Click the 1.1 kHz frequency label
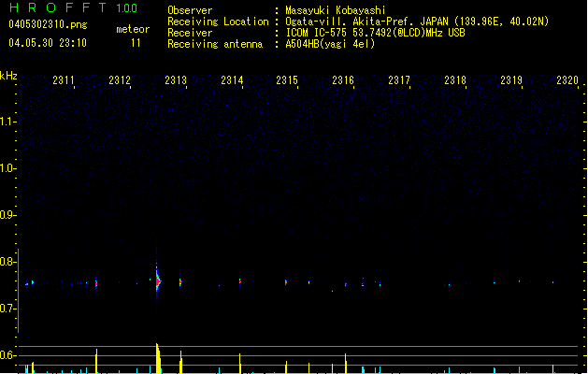 [7, 122]
